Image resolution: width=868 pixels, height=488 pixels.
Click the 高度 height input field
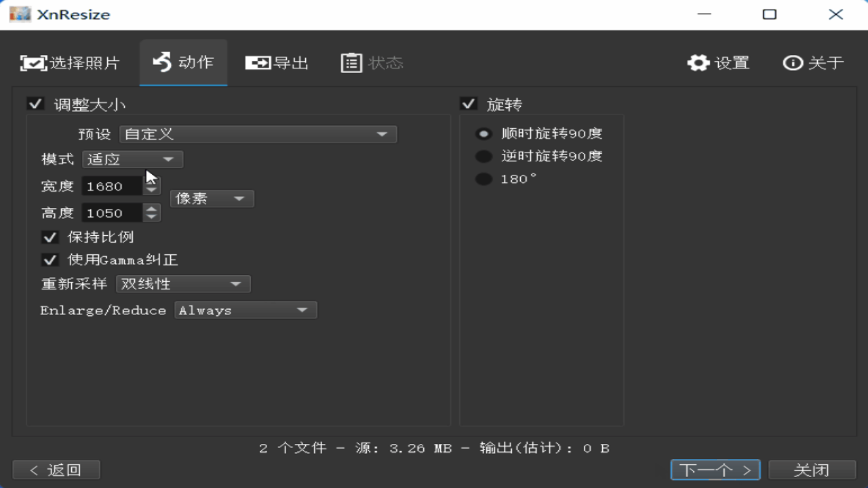pos(112,213)
